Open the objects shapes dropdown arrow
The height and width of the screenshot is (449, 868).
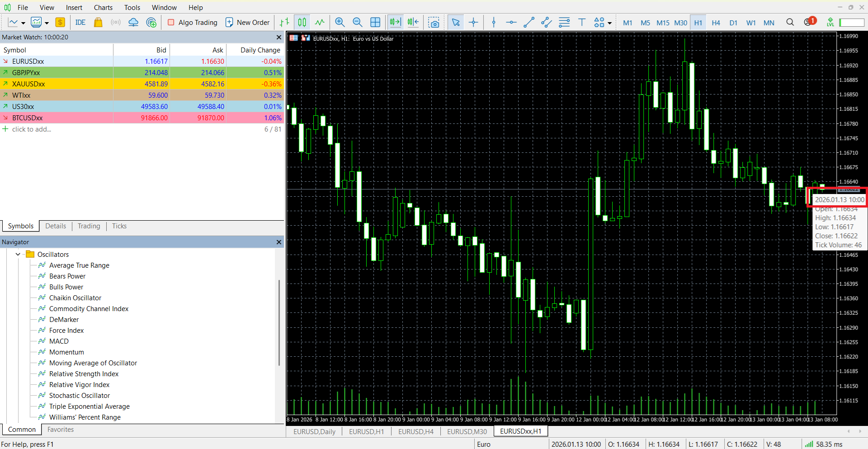(610, 23)
